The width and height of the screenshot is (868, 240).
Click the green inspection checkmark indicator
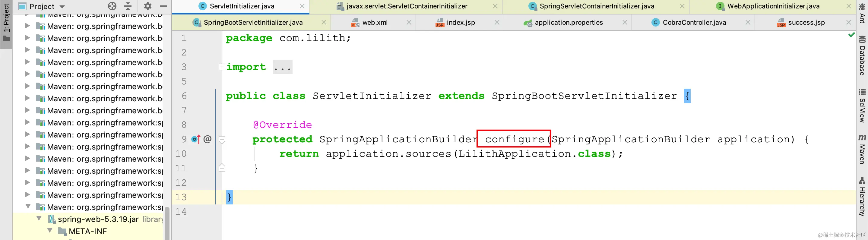[851, 35]
